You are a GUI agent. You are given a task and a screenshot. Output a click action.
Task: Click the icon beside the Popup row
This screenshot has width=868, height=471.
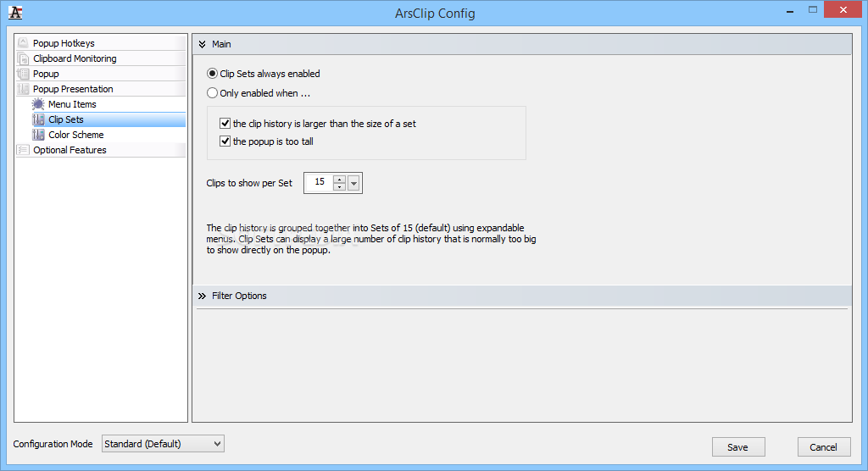pyautogui.click(x=23, y=74)
